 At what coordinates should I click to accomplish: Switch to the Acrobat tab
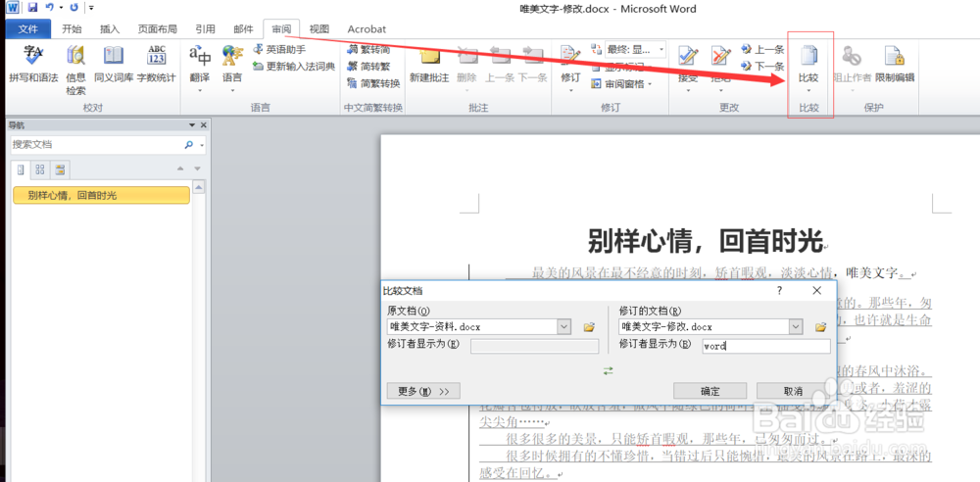367,28
